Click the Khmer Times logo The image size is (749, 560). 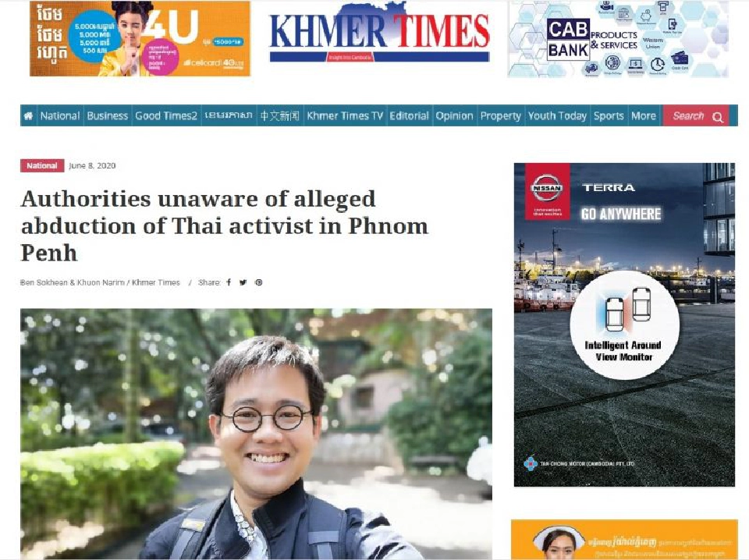click(379, 33)
